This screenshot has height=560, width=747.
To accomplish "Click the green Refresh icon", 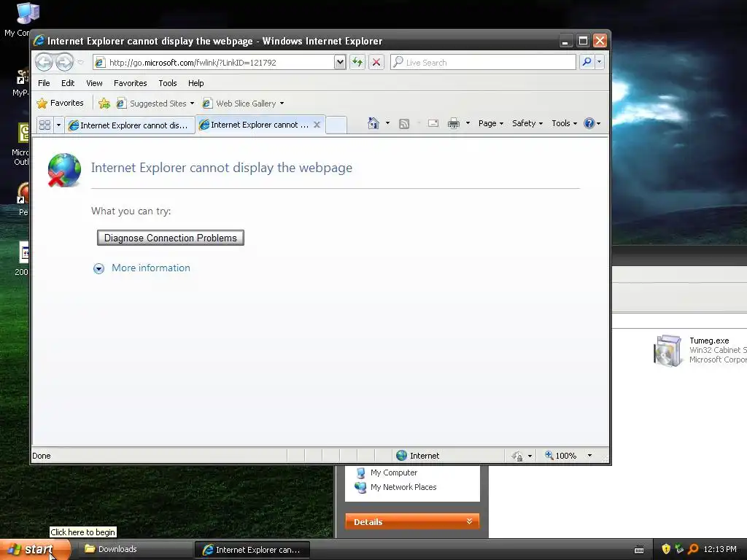I will pyautogui.click(x=357, y=63).
